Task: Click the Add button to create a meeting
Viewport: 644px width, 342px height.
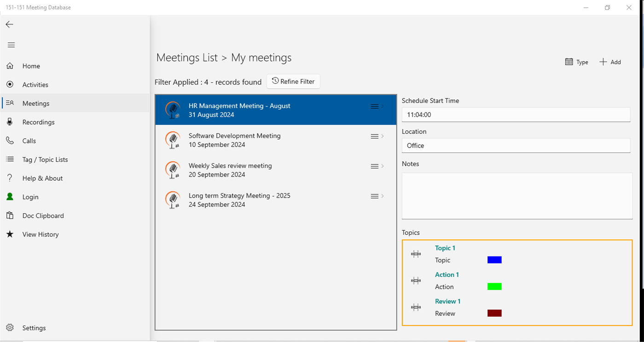Action: tap(610, 61)
